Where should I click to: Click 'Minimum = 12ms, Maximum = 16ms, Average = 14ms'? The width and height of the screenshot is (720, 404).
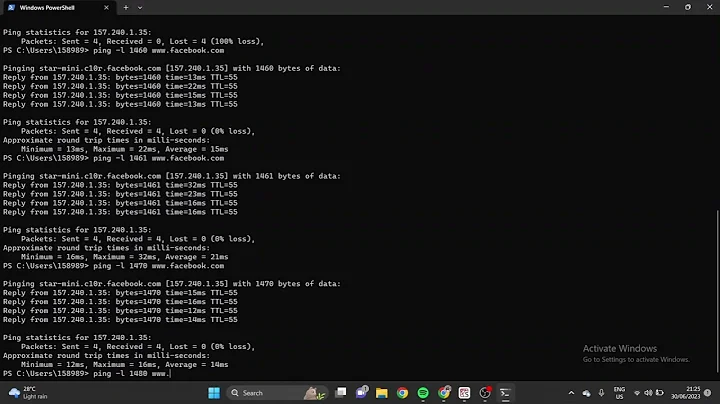click(x=124, y=365)
